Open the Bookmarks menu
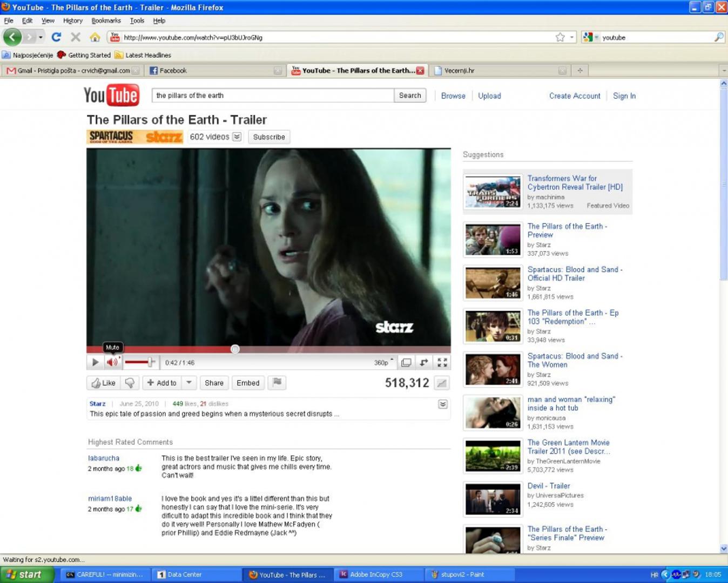The width and height of the screenshot is (728, 583). click(x=106, y=21)
